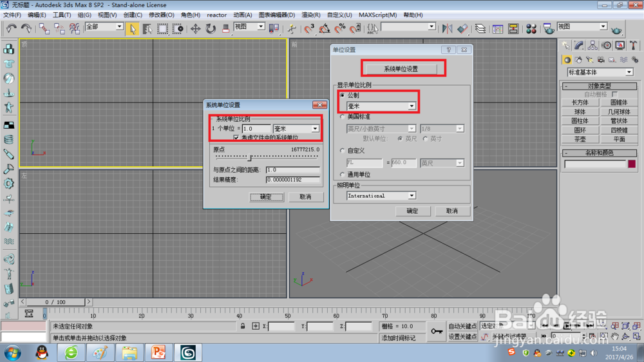
Task: Toggle the 自动栅格 checkbox
Action: coord(614,94)
